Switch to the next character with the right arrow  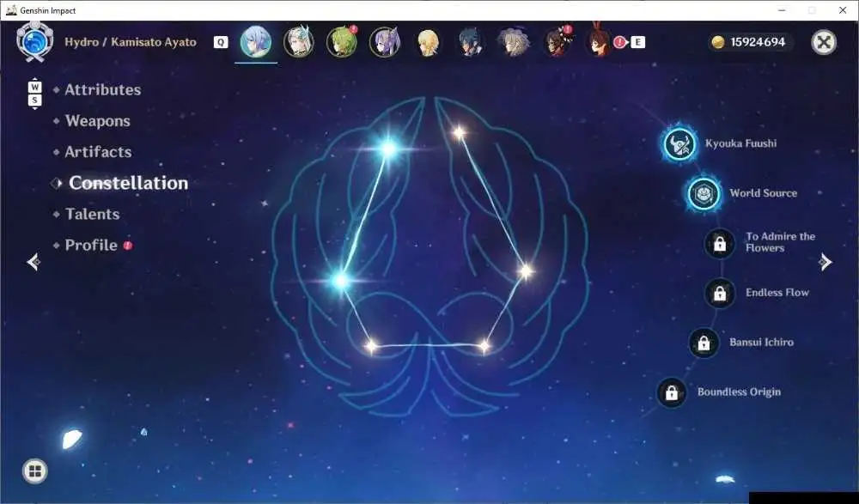click(825, 263)
